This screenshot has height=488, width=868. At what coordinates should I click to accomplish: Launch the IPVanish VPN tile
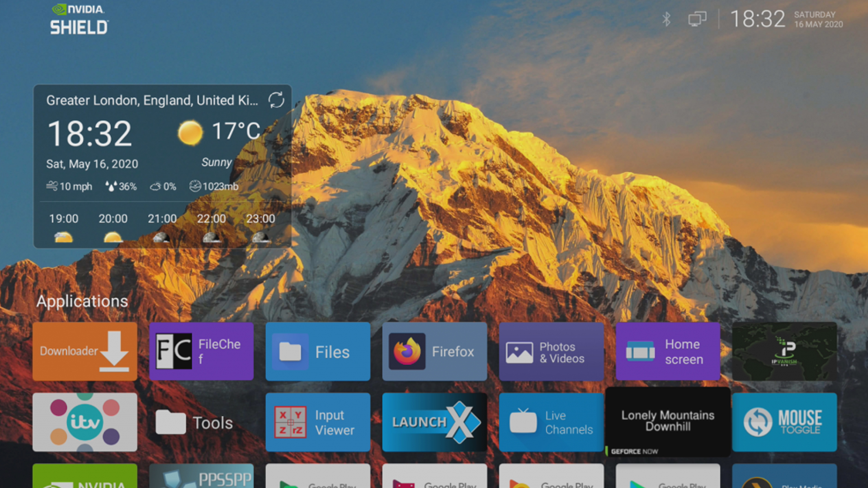(x=784, y=351)
